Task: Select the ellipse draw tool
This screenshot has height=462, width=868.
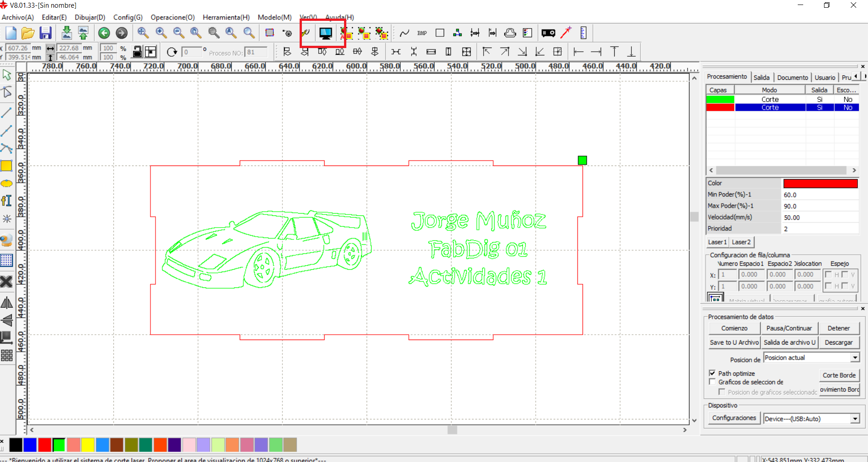Action: [7, 184]
